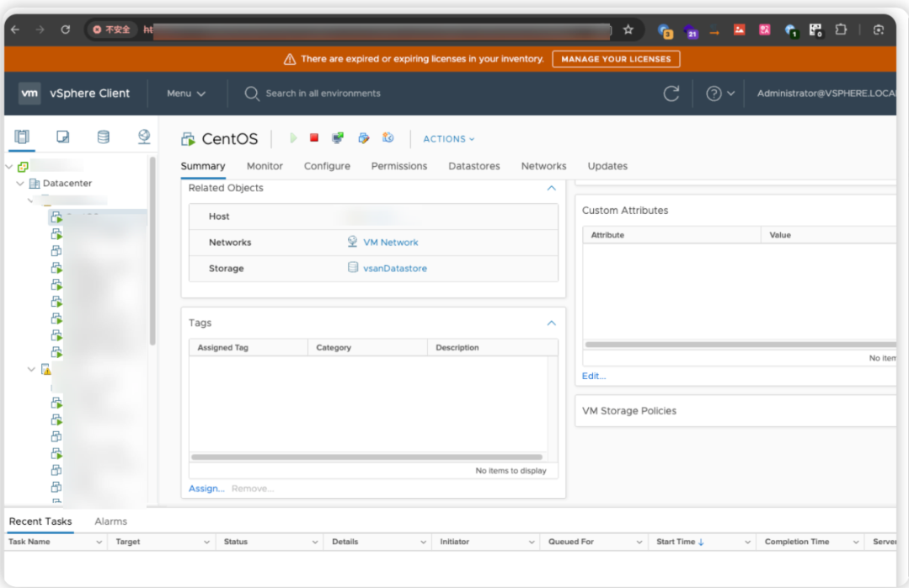Collapse the Related Objects panel

tap(551, 188)
